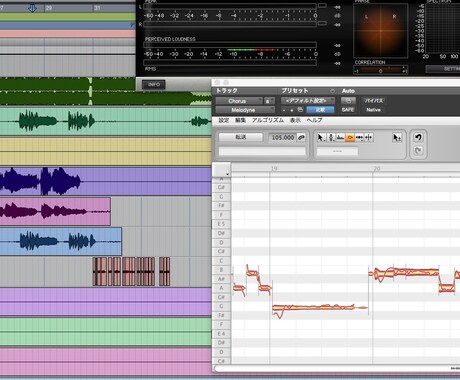Toggle the blue 比較 compare button
This screenshot has width=460, height=380.
tap(320, 110)
